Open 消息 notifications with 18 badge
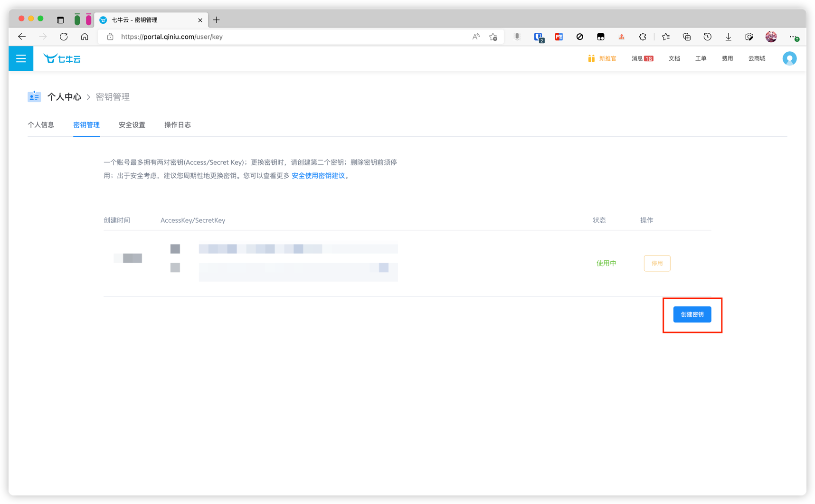This screenshot has width=815, height=504. pyautogui.click(x=642, y=58)
